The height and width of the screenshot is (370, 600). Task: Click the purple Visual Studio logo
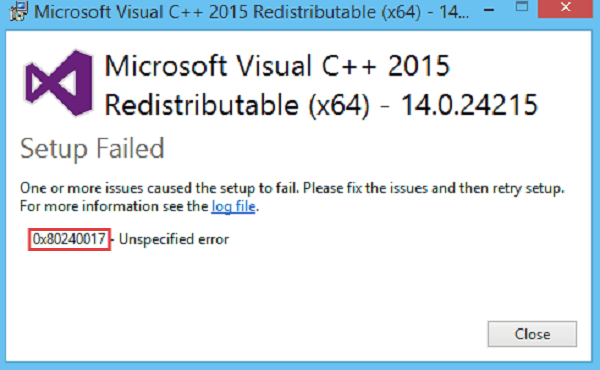[x=59, y=83]
